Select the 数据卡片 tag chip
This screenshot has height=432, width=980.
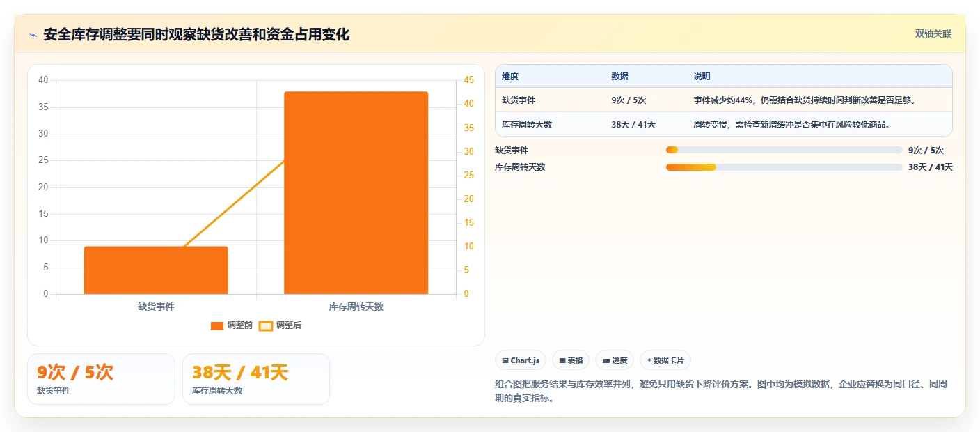coord(665,360)
